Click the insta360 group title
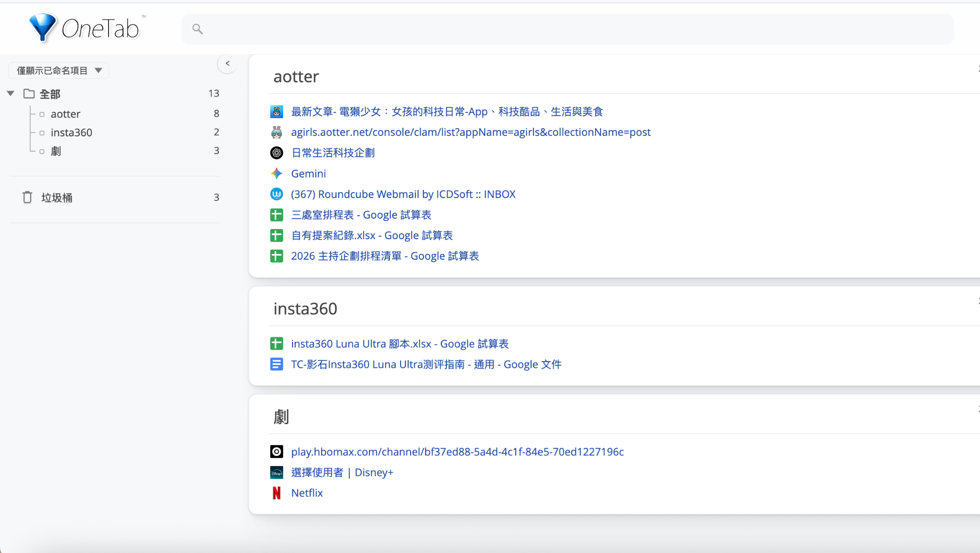The height and width of the screenshot is (553, 980). tap(305, 309)
